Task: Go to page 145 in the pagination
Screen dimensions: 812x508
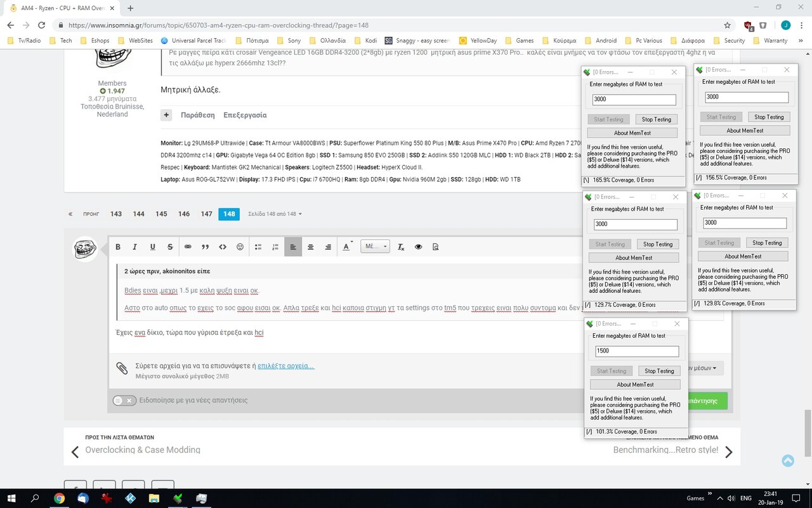Action: click(161, 214)
